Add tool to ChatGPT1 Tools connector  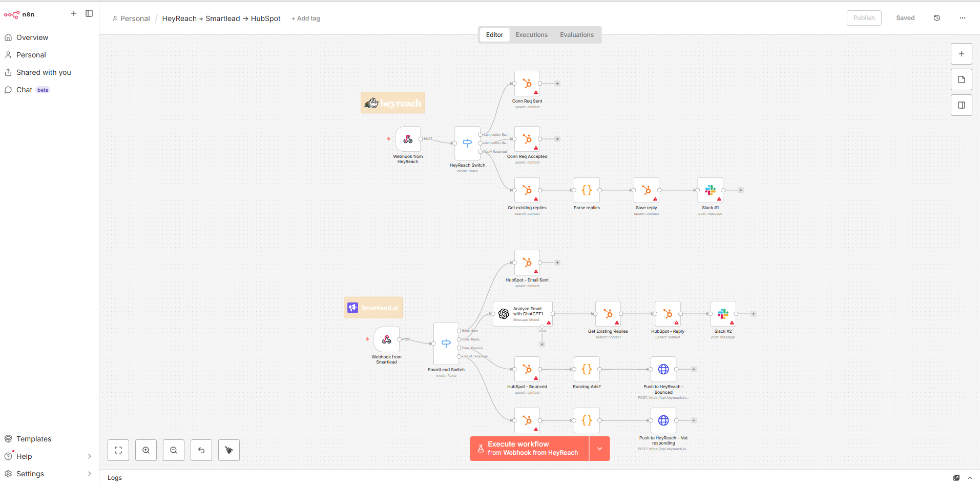point(542,344)
